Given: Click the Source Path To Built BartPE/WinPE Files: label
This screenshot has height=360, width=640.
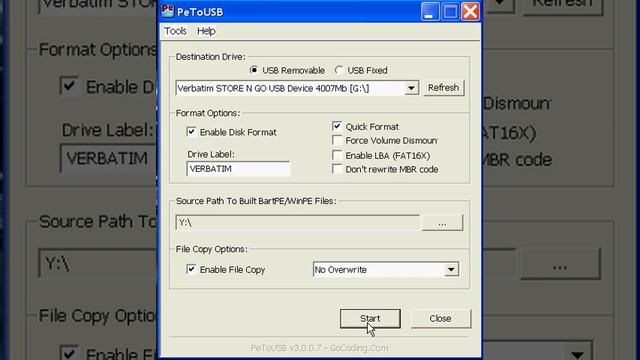Looking at the screenshot, I should coord(256,201).
